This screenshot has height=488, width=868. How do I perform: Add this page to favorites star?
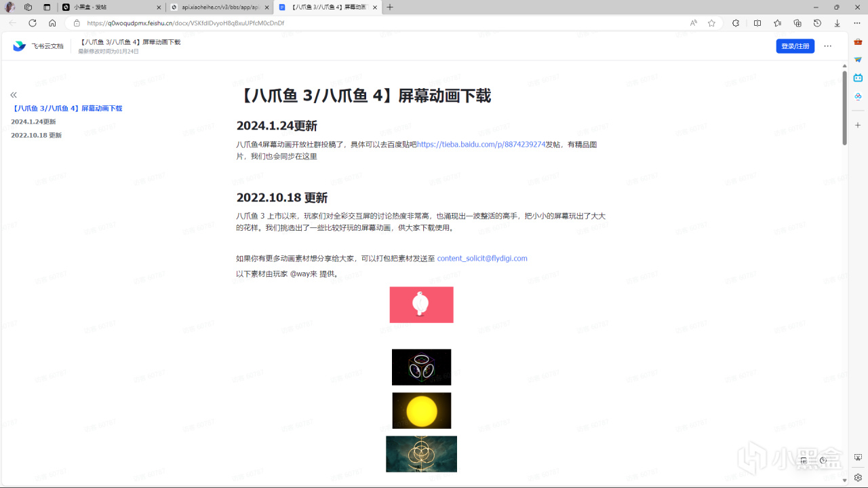711,22
